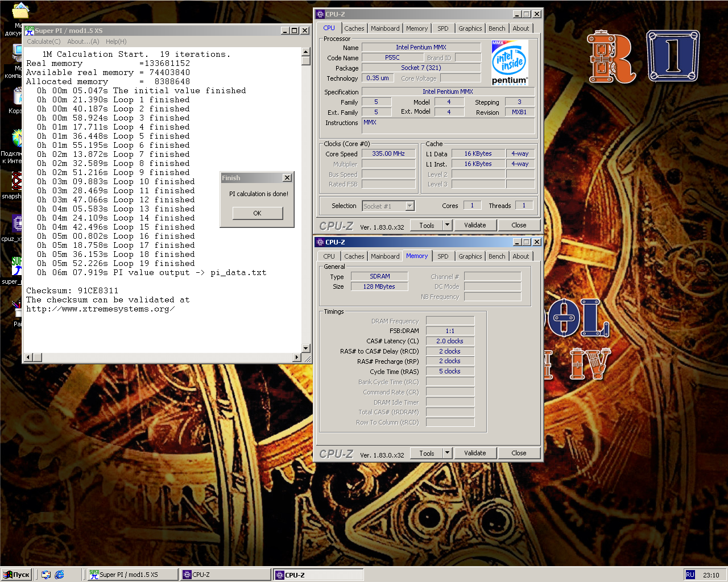This screenshot has width=728, height=582.
Task: Launch the snapshot desktop icon
Action: [x=17, y=182]
